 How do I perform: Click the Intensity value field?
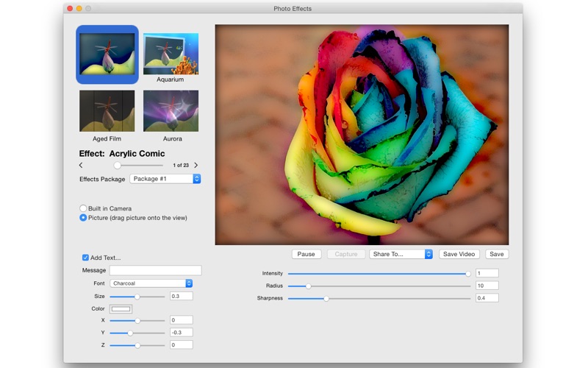[x=487, y=273]
